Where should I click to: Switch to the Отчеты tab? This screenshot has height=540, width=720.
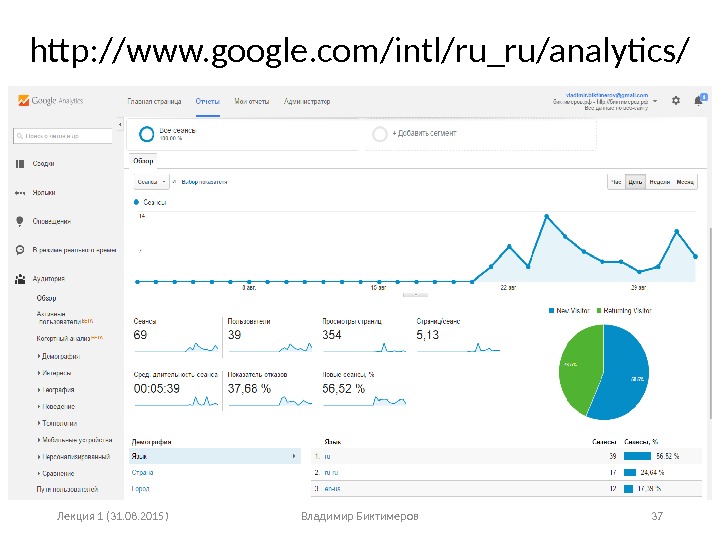(x=208, y=101)
